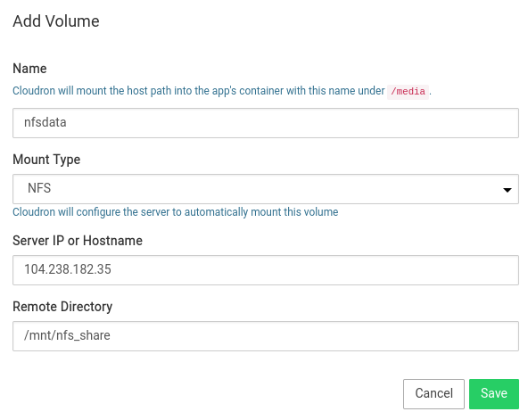The image size is (528, 420).
Task: Click the Mount Type label
Action: tap(46, 160)
